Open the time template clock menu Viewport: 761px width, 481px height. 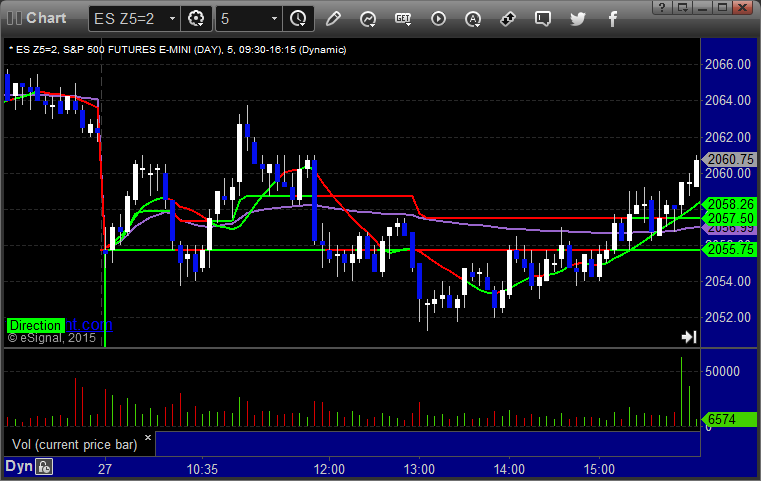click(x=298, y=19)
